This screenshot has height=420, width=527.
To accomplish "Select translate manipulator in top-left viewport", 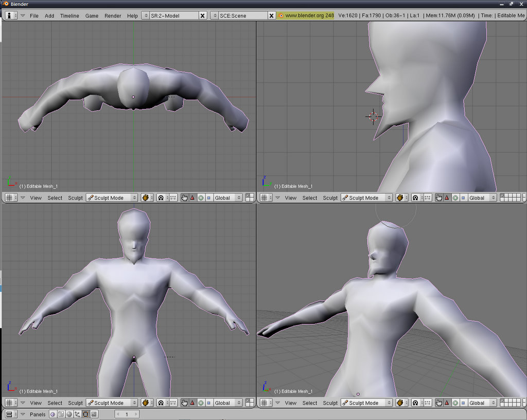I will pos(192,197).
